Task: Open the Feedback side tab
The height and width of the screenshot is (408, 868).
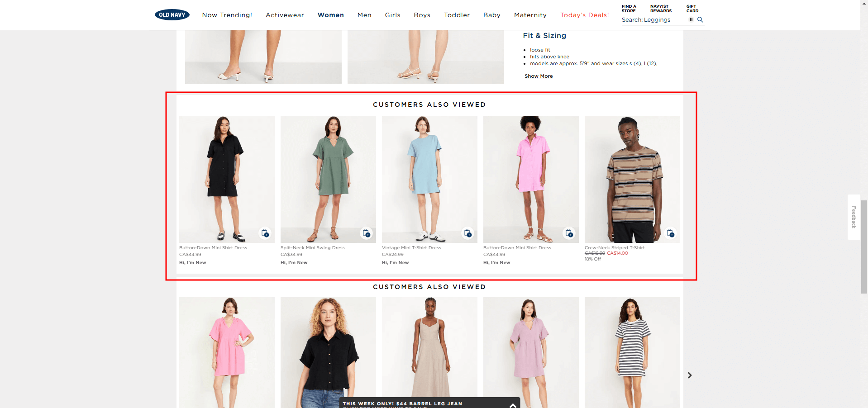Action: pos(854,217)
